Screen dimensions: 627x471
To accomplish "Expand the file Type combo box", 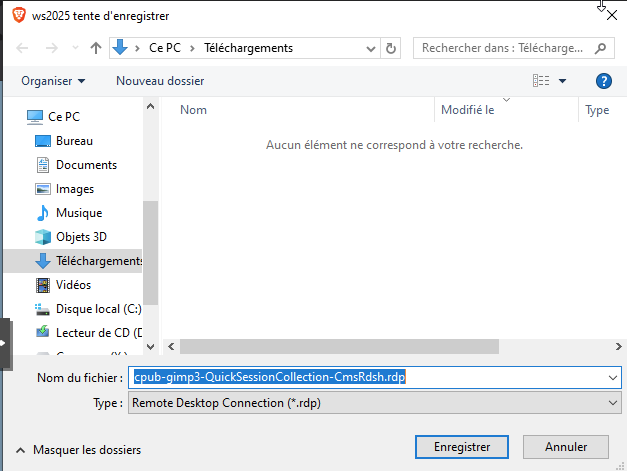I will pyautogui.click(x=613, y=402).
